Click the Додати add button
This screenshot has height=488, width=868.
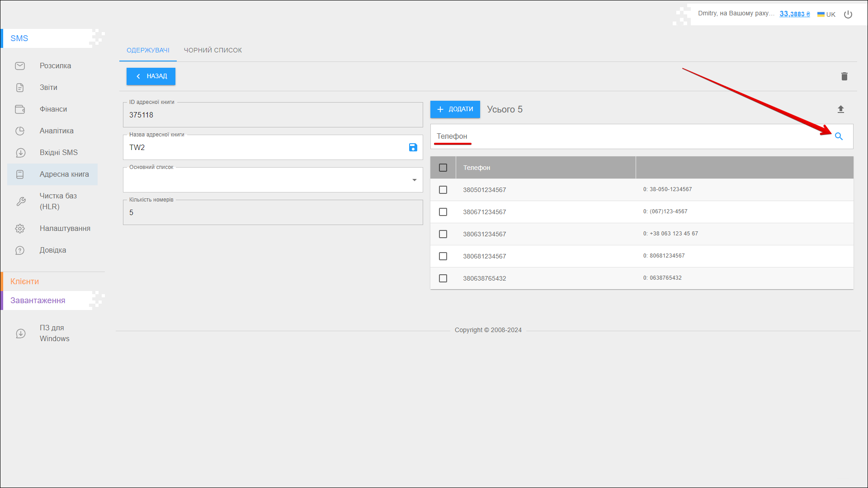(x=455, y=109)
